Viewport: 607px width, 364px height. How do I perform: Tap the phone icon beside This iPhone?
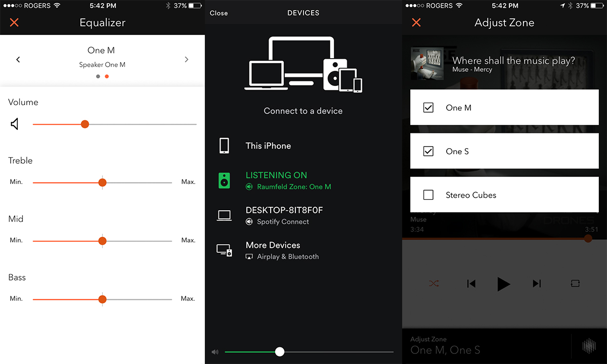225,146
